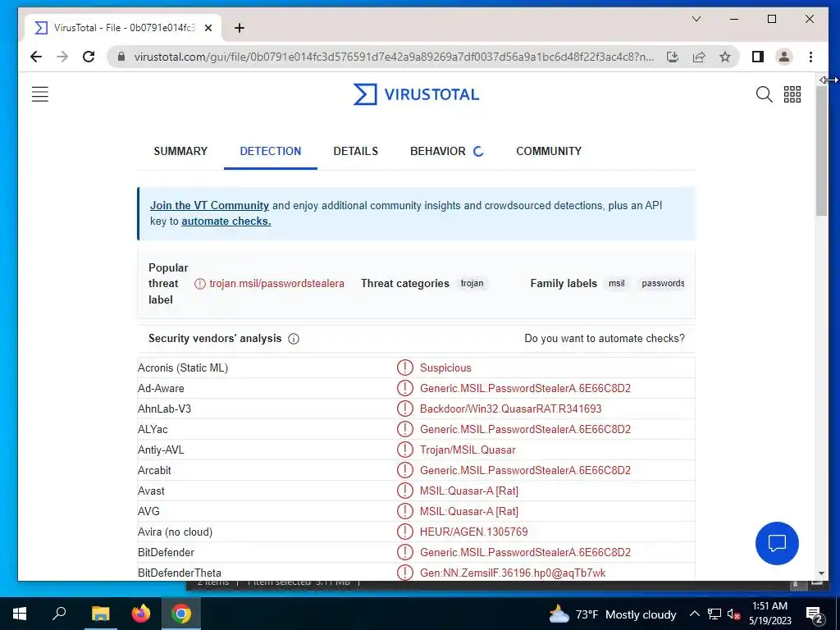The width and height of the screenshot is (840, 630).
Task: Close the VirusTotal browser tab
Action: [x=208, y=28]
